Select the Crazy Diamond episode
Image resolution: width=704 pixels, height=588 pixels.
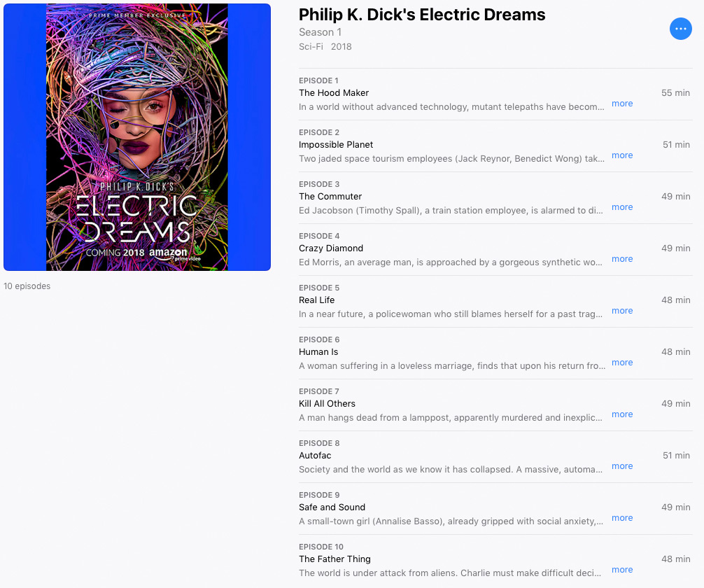[331, 248]
